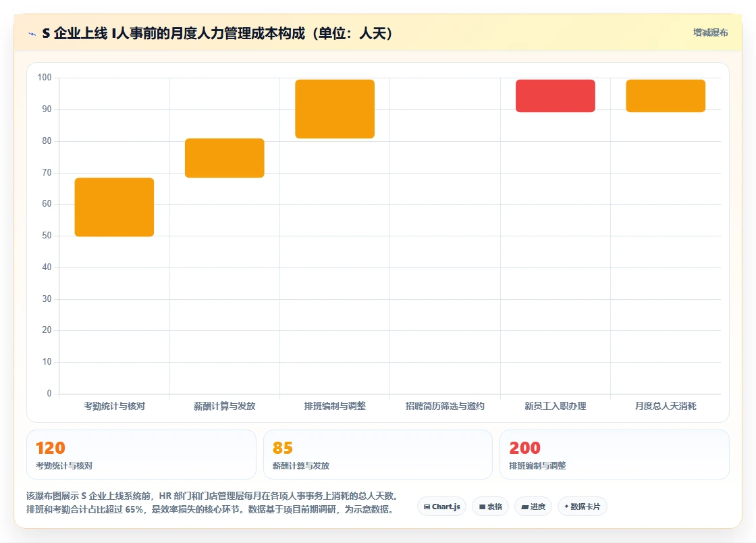Select the 数据卡片 tag chip
The width and height of the screenshot is (756, 543).
coord(583,507)
